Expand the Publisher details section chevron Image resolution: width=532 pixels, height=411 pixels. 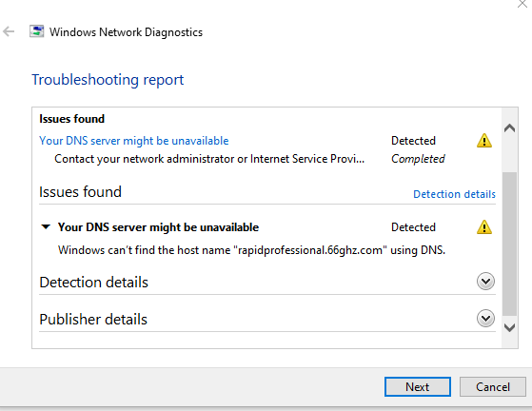[x=486, y=318]
